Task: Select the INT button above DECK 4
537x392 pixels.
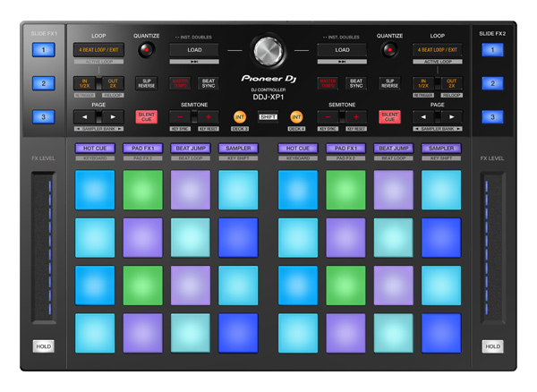Action: coord(296,116)
